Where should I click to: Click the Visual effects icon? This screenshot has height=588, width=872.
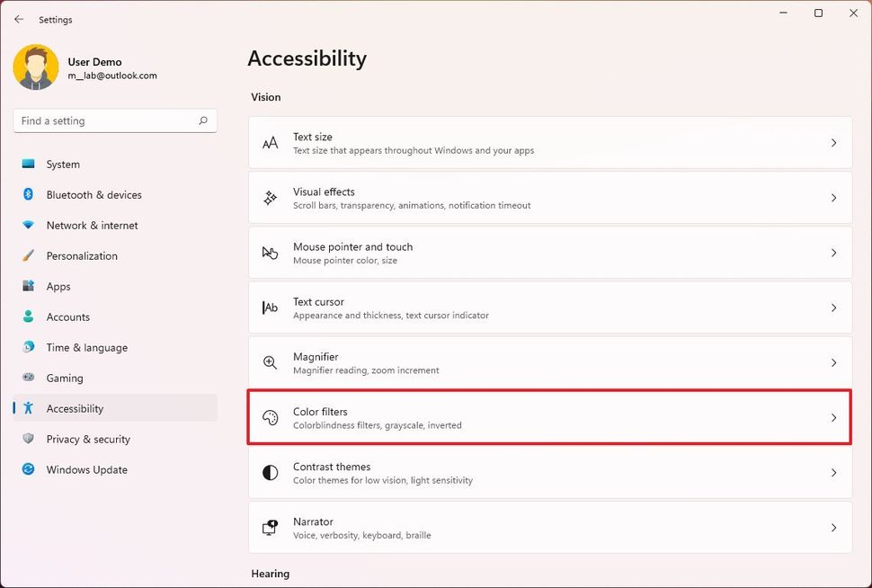coord(269,198)
